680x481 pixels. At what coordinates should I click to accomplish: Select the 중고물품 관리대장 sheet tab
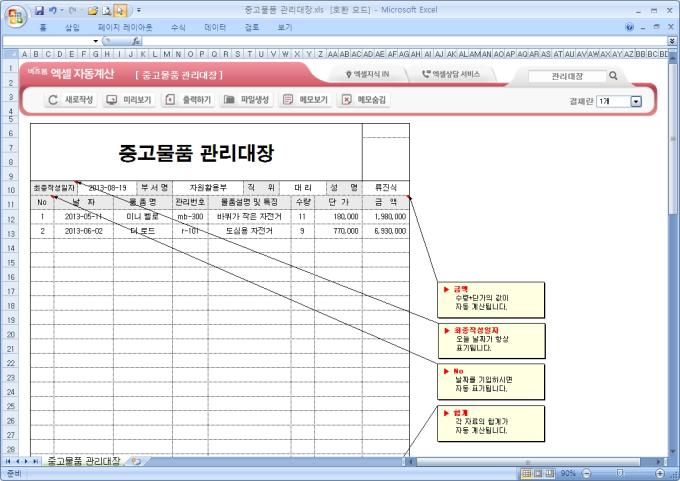click(83, 461)
